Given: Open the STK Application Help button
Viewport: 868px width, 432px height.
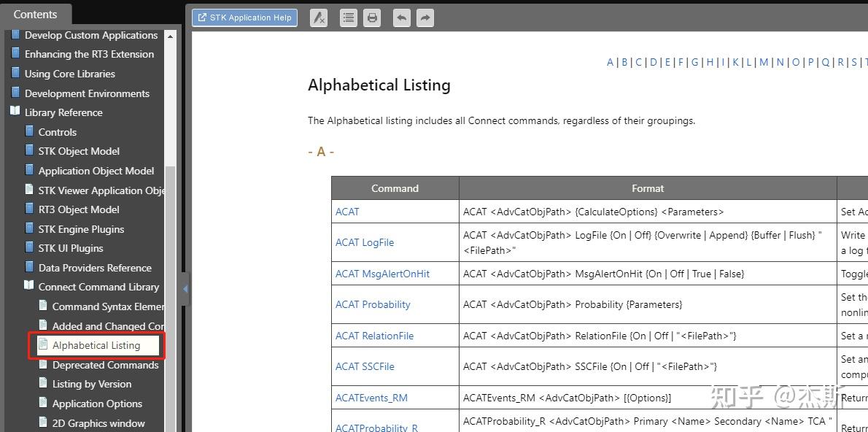Looking at the screenshot, I should tap(244, 18).
